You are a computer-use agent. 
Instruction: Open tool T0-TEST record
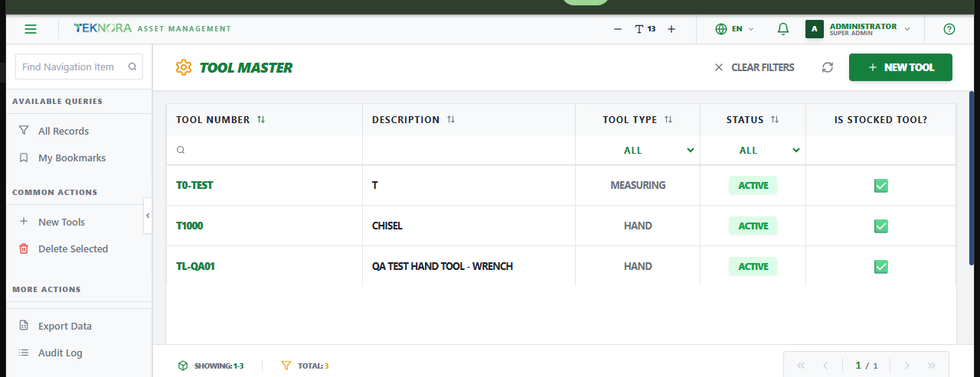[194, 185]
